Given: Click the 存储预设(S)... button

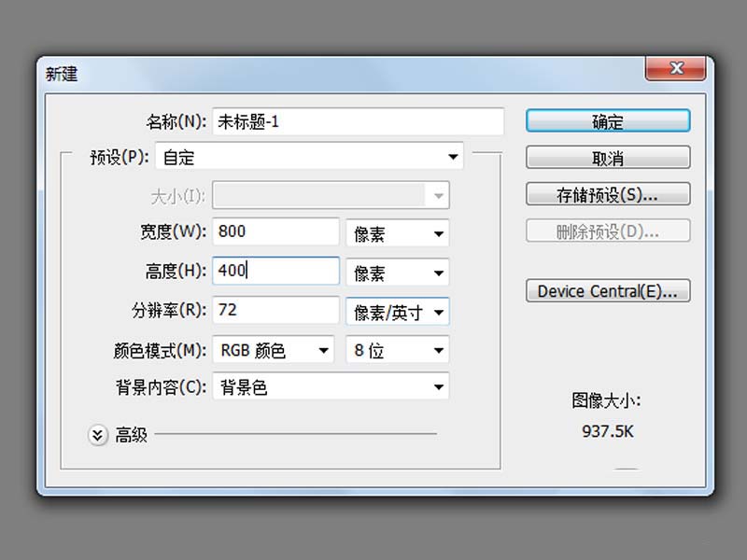Looking at the screenshot, I should [608, 194].
